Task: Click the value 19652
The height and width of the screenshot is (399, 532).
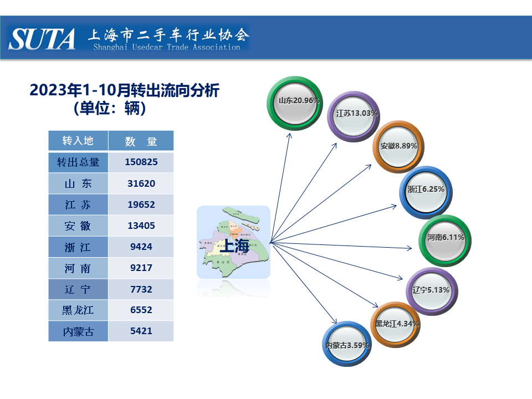Action: (141, 204)
